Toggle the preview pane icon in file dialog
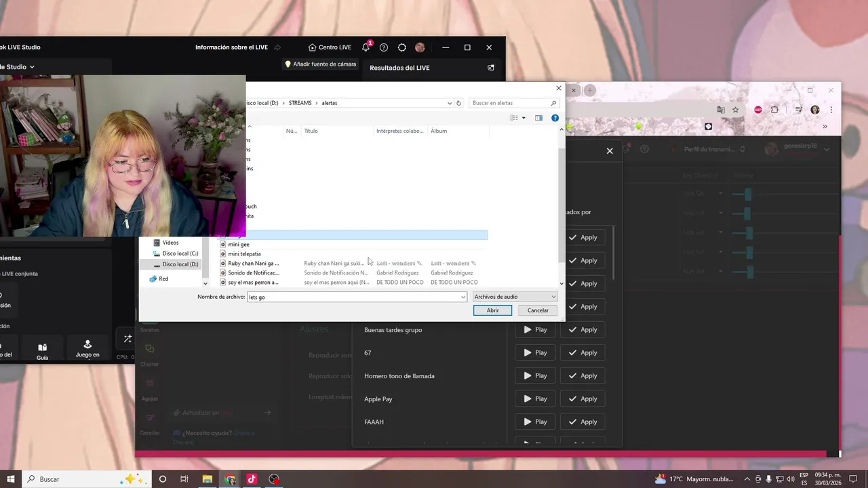The width and height of the screenshot is (868, 488). click(x=538, y=118)
